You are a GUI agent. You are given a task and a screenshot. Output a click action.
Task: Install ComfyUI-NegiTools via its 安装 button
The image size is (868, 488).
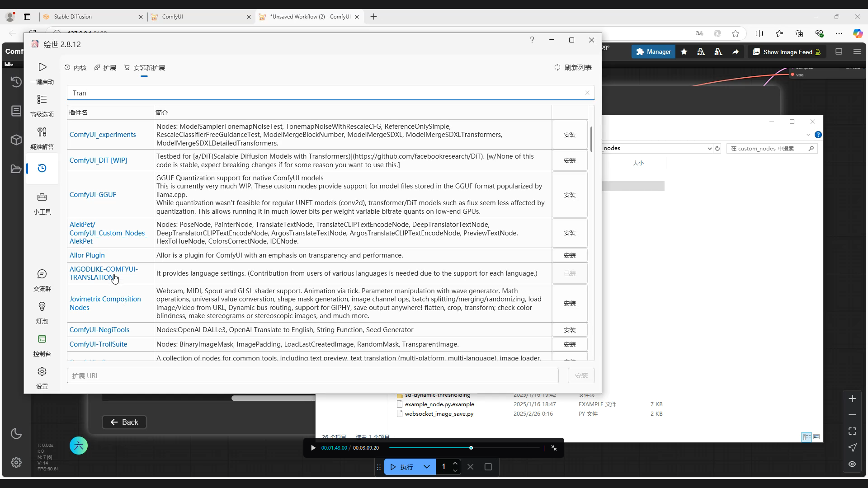tap(570, 330)
